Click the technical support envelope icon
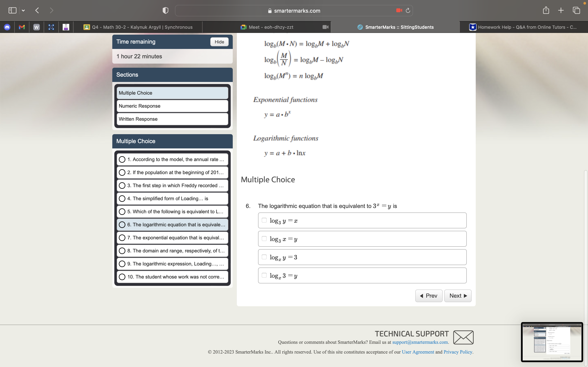Image resolution: width=588 pixels, height=367 pixels. point(463,337)
